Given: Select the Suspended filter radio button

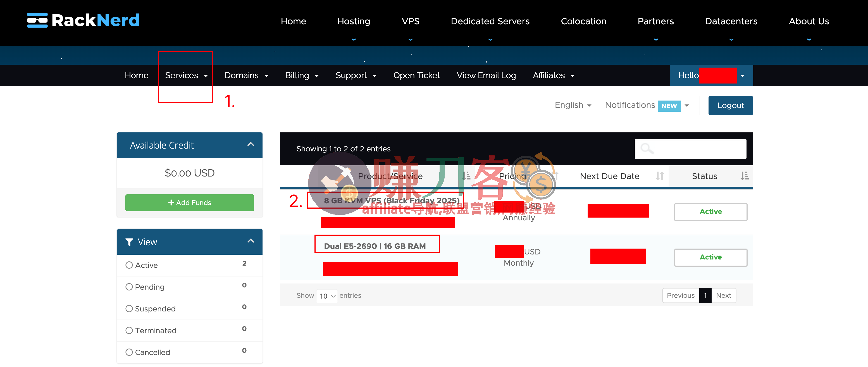Looking at the screenshot, I should [x=129, y=309].
